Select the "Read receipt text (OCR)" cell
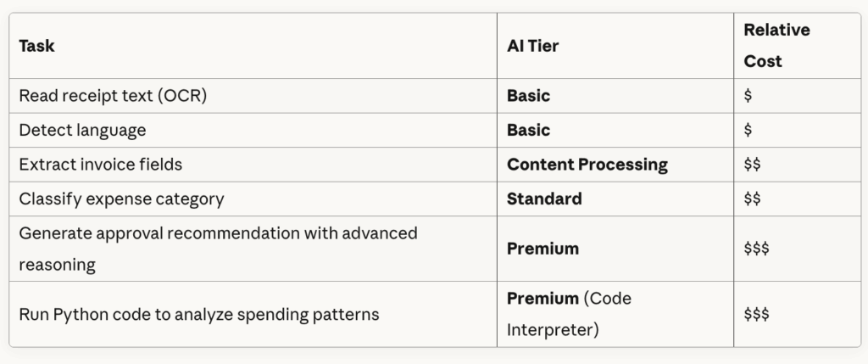Screen dimensions: 868x364 pos(113,96)
